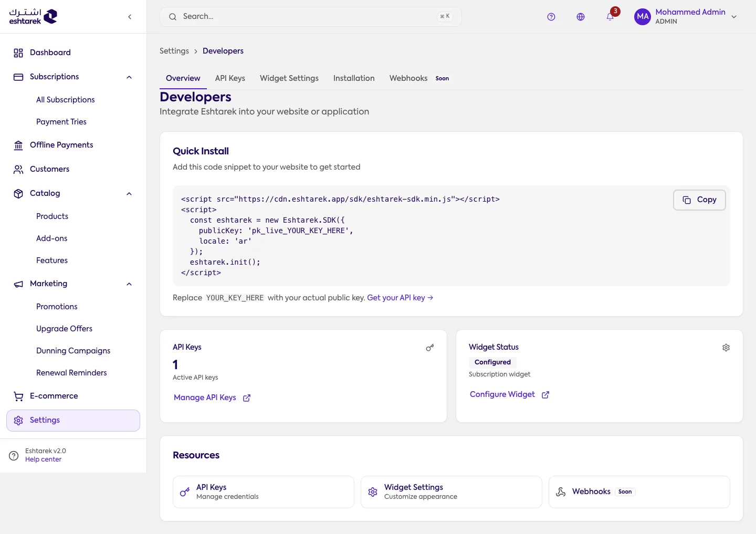756x534 pixels.
Task: Click the Catalog box icon
Action: point(18,193)
